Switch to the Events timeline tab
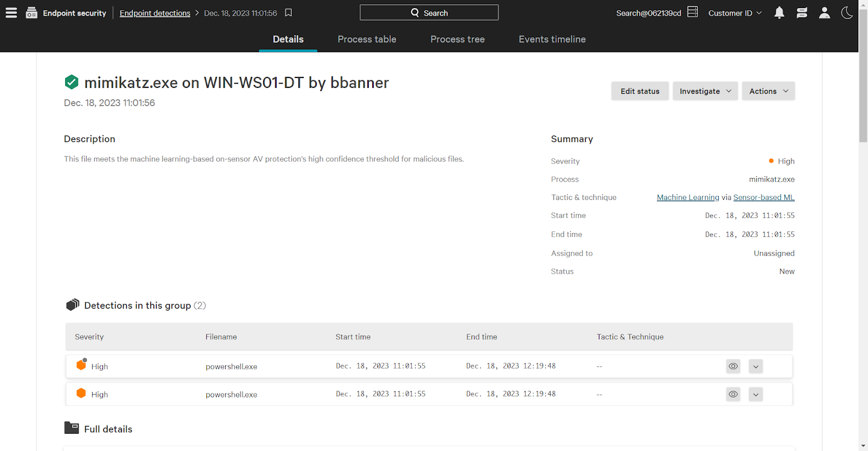The image size is (868, 451). (x=552, y=39)
